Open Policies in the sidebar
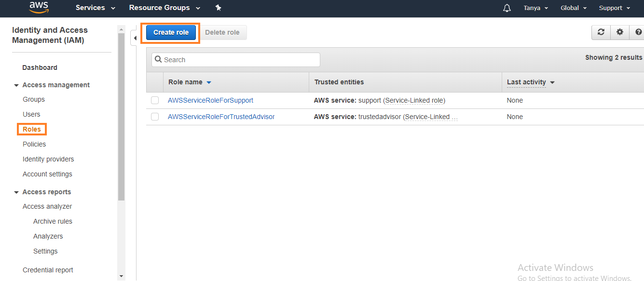The image size is (644, 281). pyautogui.click(x=34, y=144)
